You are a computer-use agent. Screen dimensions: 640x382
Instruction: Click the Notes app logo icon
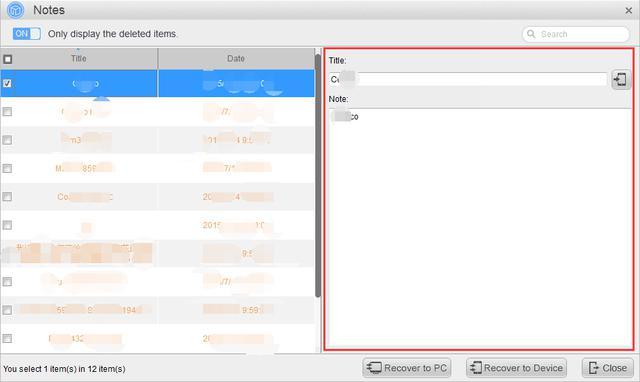click(16, 10)
